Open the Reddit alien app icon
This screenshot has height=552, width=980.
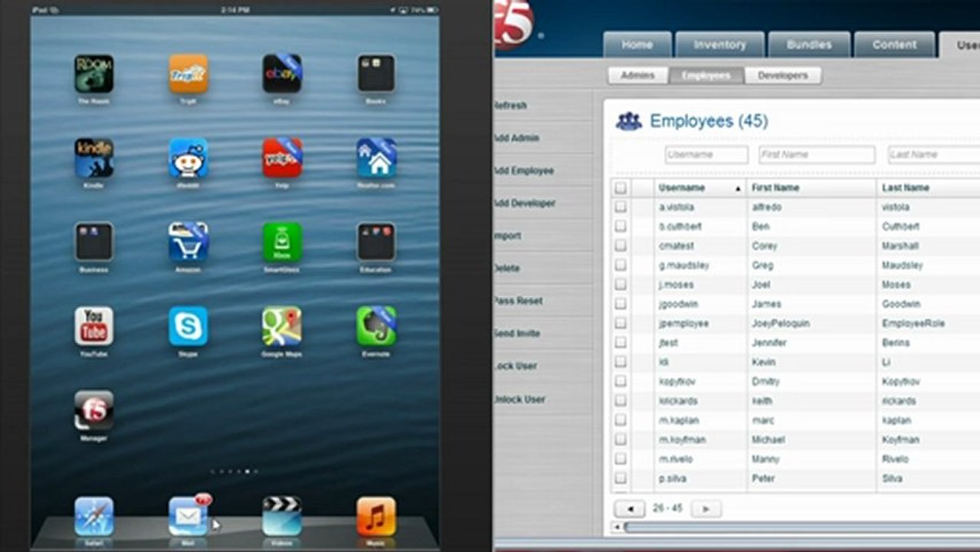pyautogui.click(x=188, y=158)
